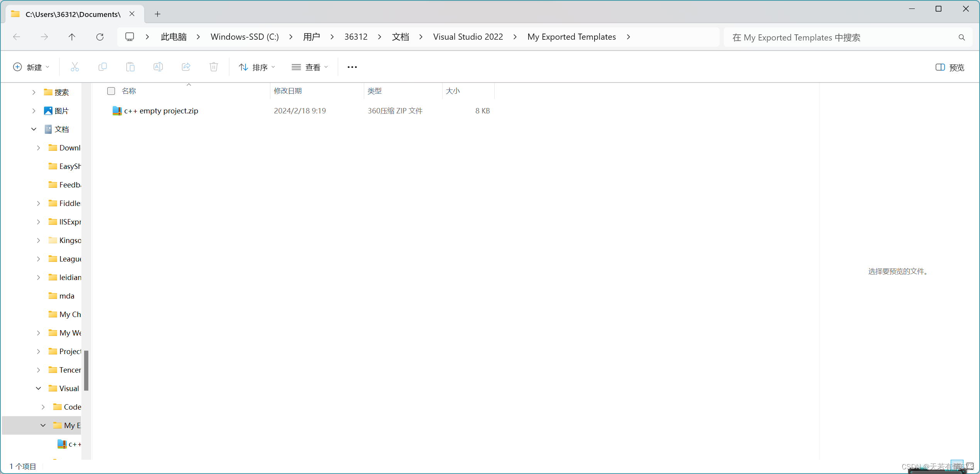Click the Paste clipboard icon
Viewport: 980px width, 474px height.
coord(130,67)
